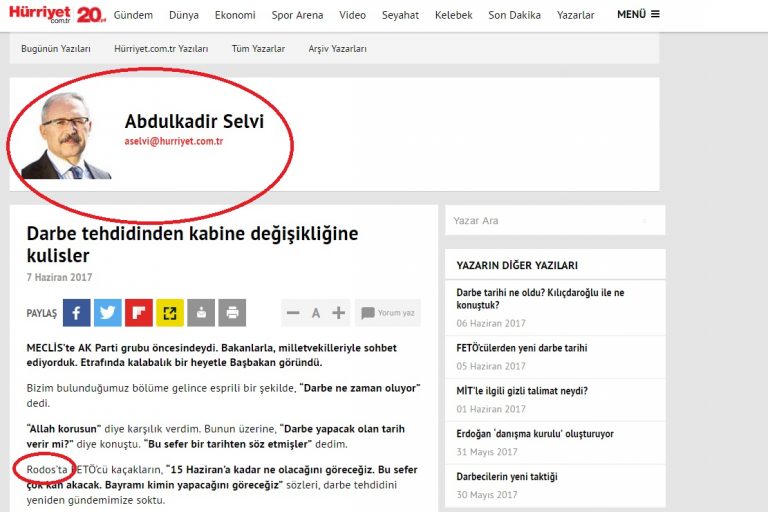Navigate to Spor Arena

point(297,15)
